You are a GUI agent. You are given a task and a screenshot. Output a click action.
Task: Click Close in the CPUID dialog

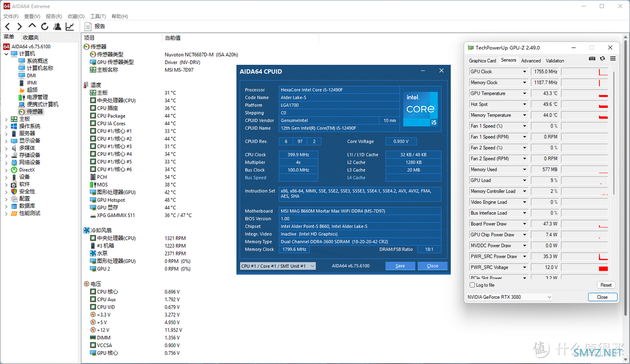tap(432, 266)
